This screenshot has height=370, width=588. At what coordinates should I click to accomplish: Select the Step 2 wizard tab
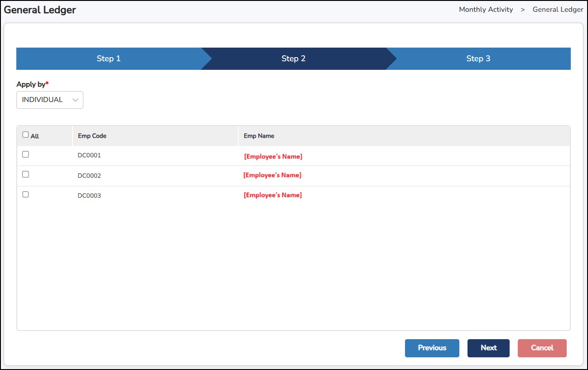294,58
